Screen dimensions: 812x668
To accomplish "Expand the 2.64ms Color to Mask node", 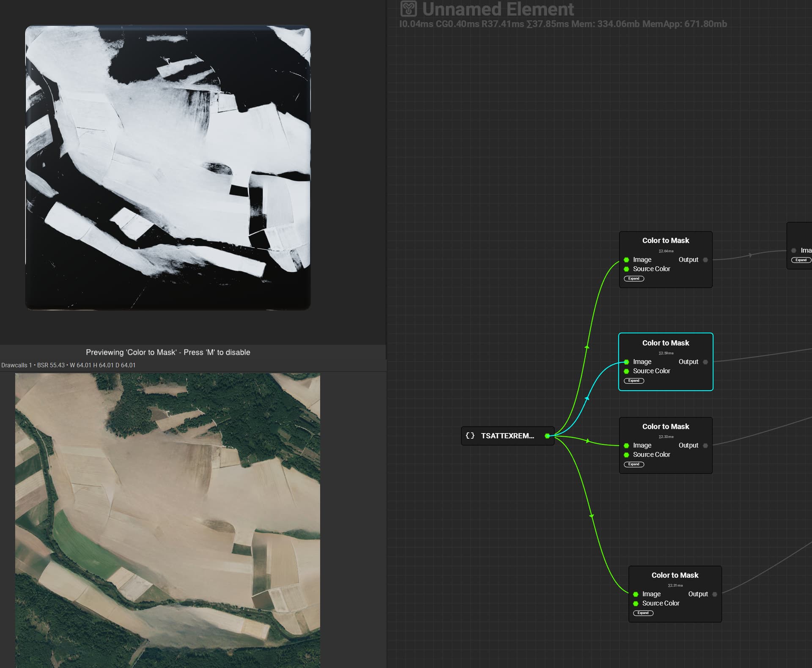I will pos(634,279).
